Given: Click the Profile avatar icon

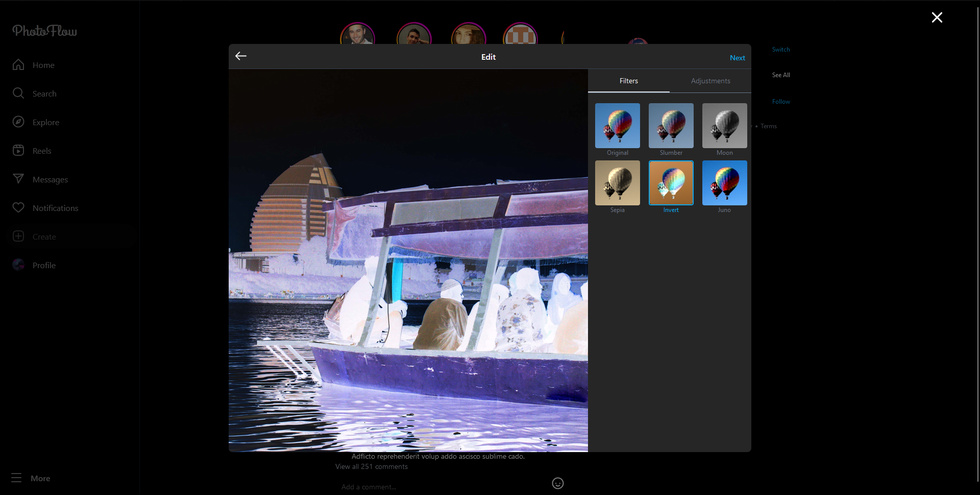Looking at the screenshot, I should tap(18, 265).
